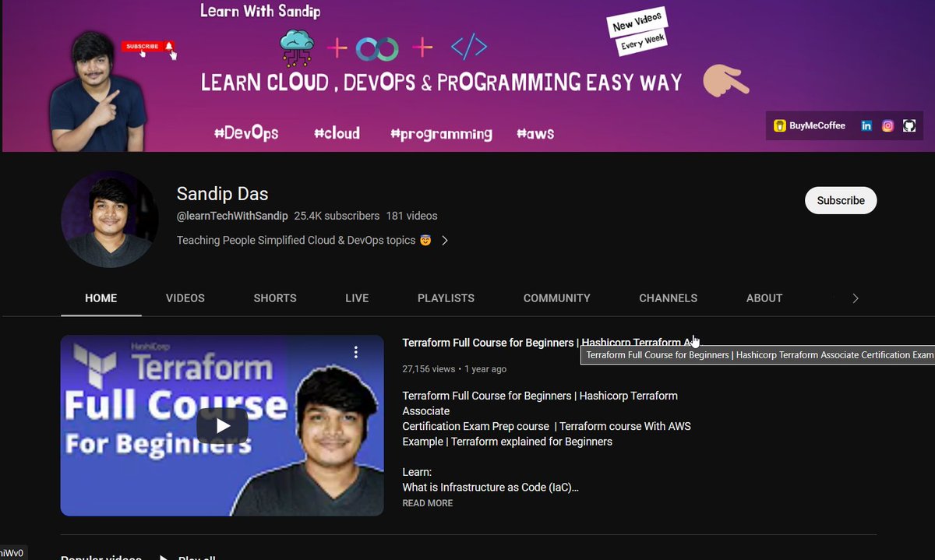Viewport: 935px width, 560px height.
Task: Go to the ABOUT tab
Action: pos(764,298)
